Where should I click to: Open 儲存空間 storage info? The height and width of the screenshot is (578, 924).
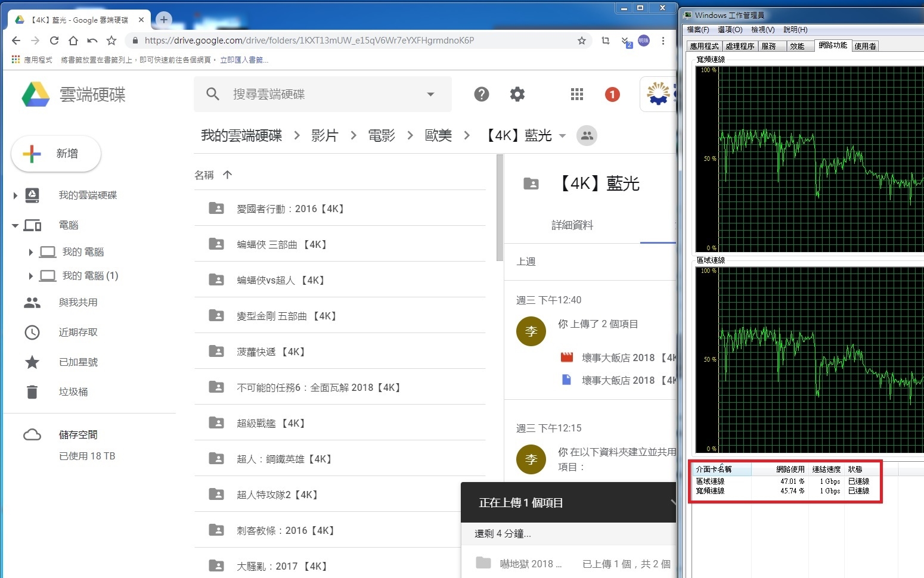coord(78,435)
